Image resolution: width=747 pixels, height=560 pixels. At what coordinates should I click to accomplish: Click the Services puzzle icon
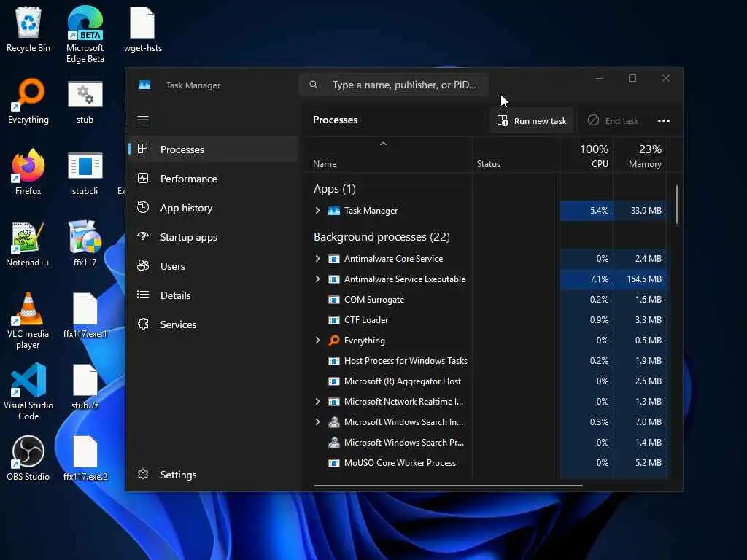coord(142,324)
